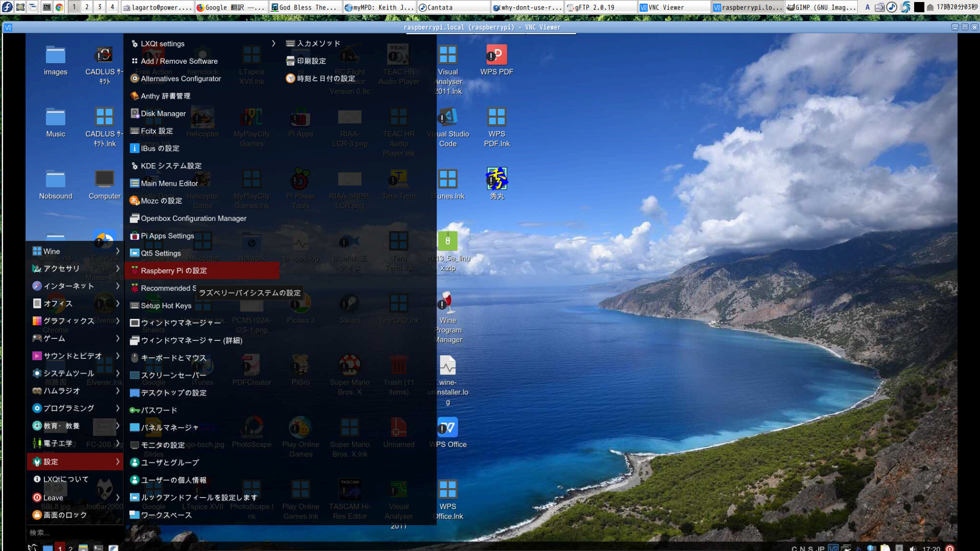Select 時刻と日付の設定 menu item
This screenshot has width=980, height=551.
click(x=325, y=79)
